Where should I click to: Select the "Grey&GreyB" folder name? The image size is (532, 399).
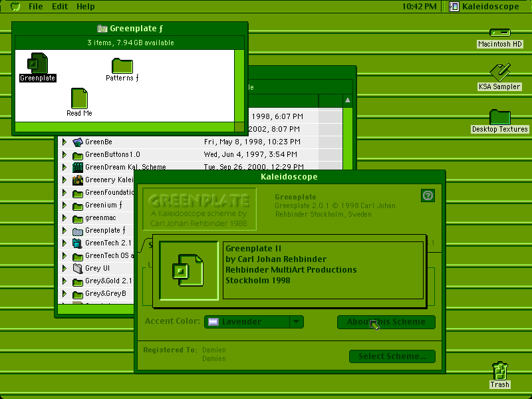pos(106,294)
